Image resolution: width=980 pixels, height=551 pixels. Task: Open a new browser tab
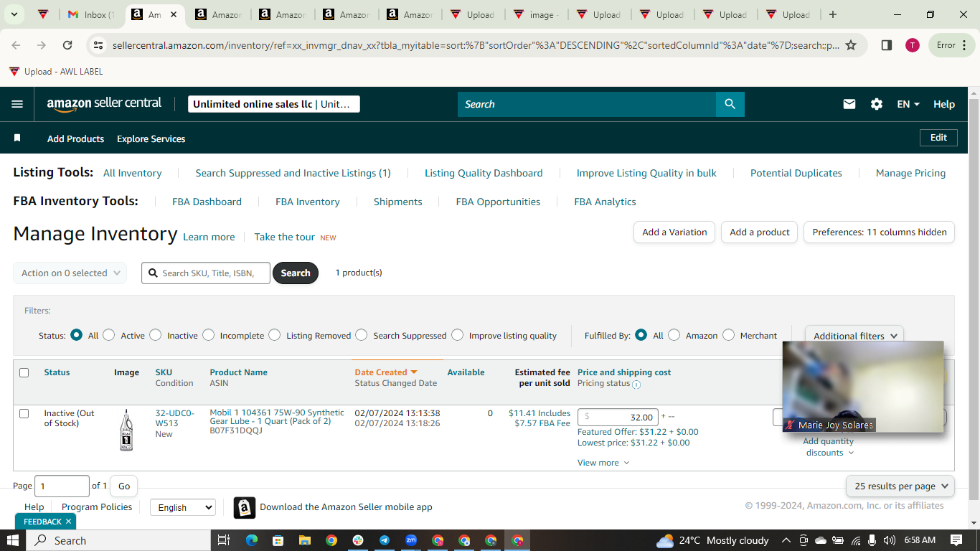coord(832,14)
